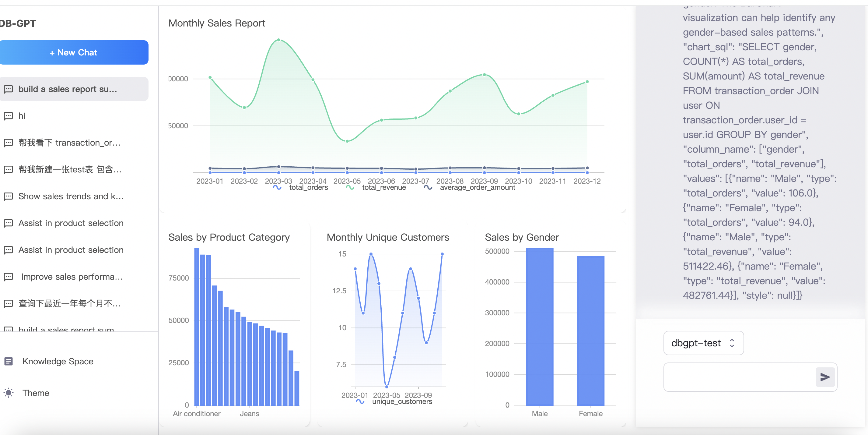The height and width of the screenshot is (435, 868).
Task: Click the dbgpt-test selector up-down arrows
Action: click(x=732, y=343)
